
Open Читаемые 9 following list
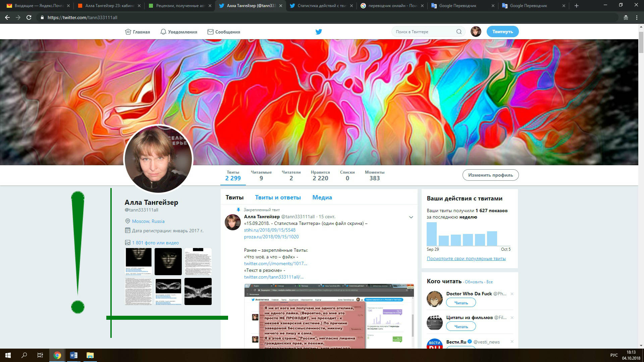point(261,175)
